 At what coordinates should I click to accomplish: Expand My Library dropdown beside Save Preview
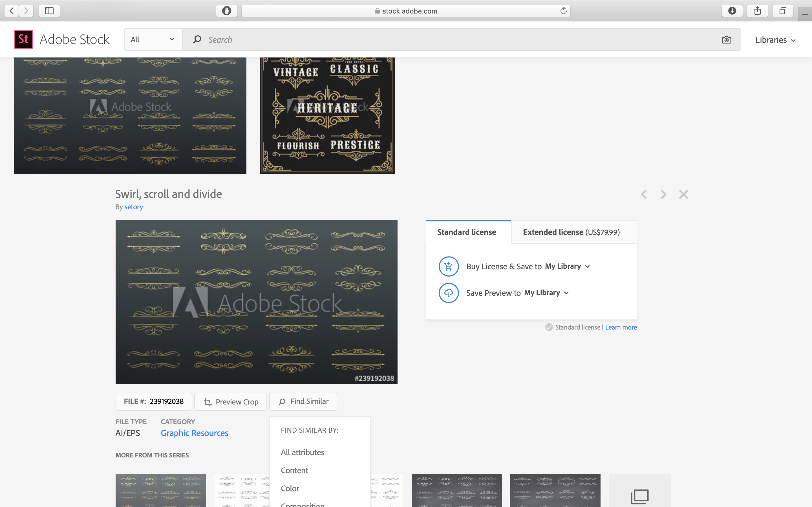pos(546,293)
